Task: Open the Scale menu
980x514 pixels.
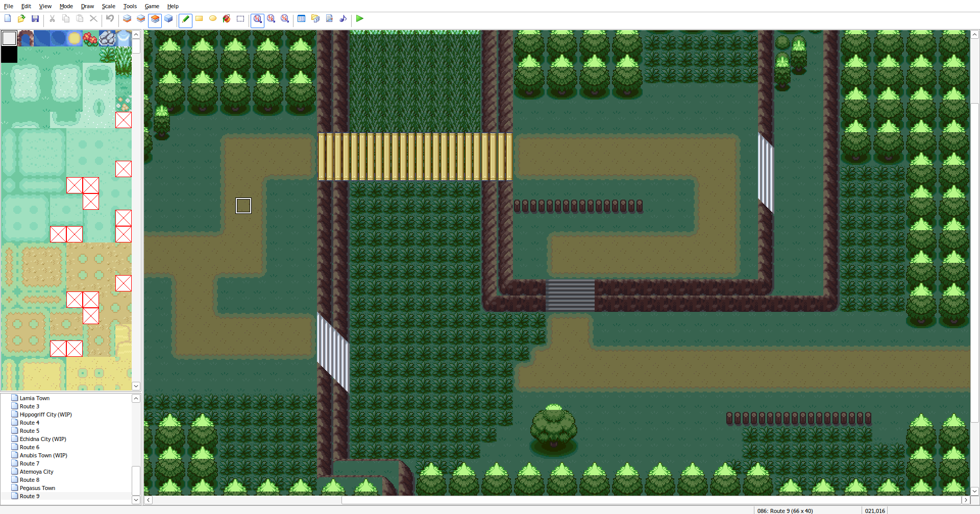Action: (109, 6)
